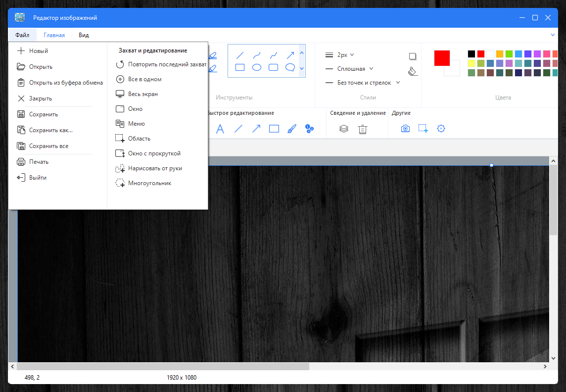Select the freehand polyline shape tool
The width and height of the screenshot is (566, 392).
(274, 55)
